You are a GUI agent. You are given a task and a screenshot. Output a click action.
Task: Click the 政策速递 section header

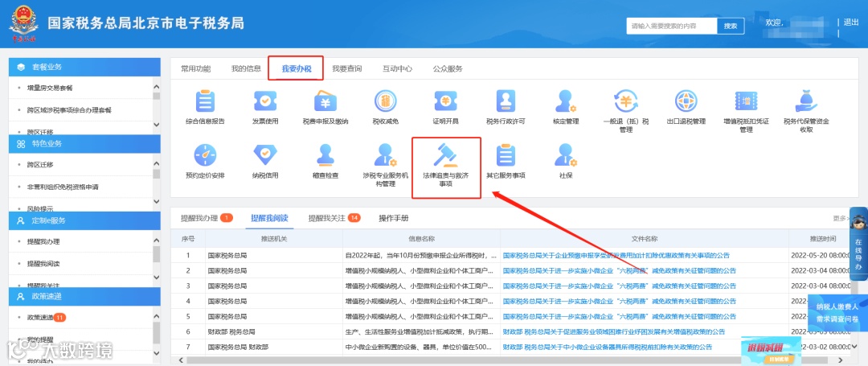tap(84, 296)
